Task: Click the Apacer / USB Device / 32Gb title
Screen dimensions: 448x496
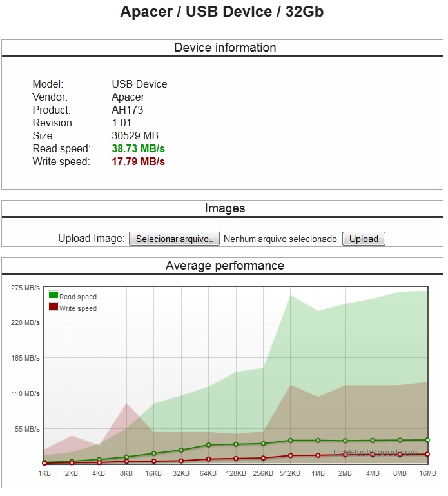Action: pos(222,12)
